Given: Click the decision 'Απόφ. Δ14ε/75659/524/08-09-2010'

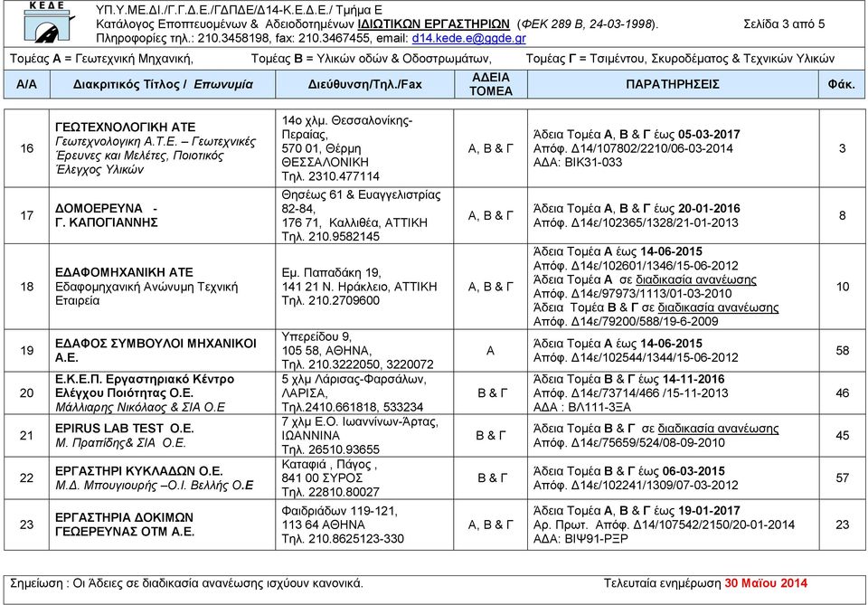Looking at the screenshot, I should pyautogui.click(x=629, y=443).
